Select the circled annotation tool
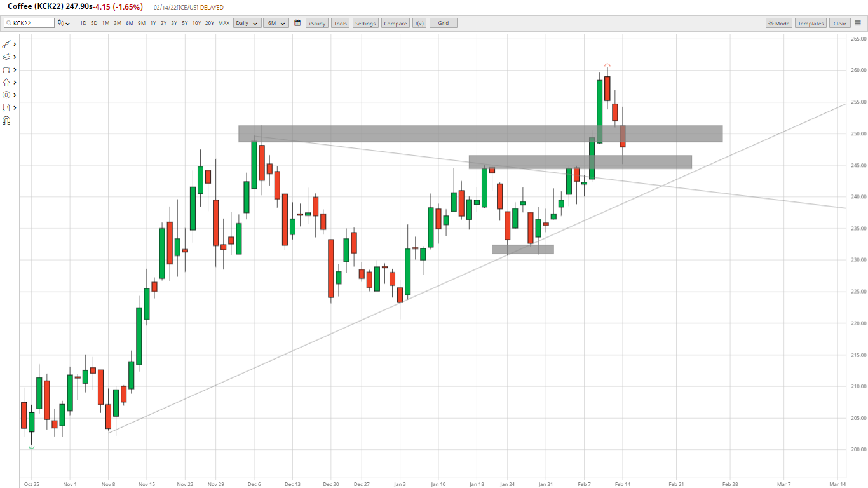Image resolution: width=868 pixels, height=488 pixels. click(7, 95)
